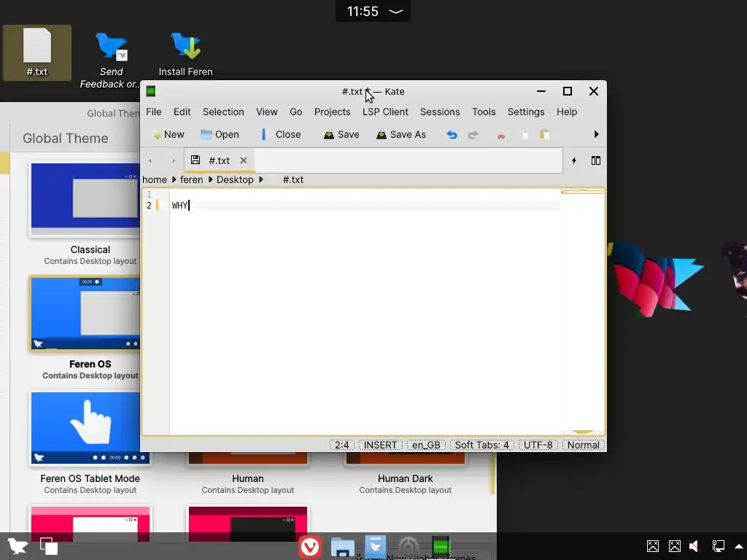Click the split view icon

595,160
